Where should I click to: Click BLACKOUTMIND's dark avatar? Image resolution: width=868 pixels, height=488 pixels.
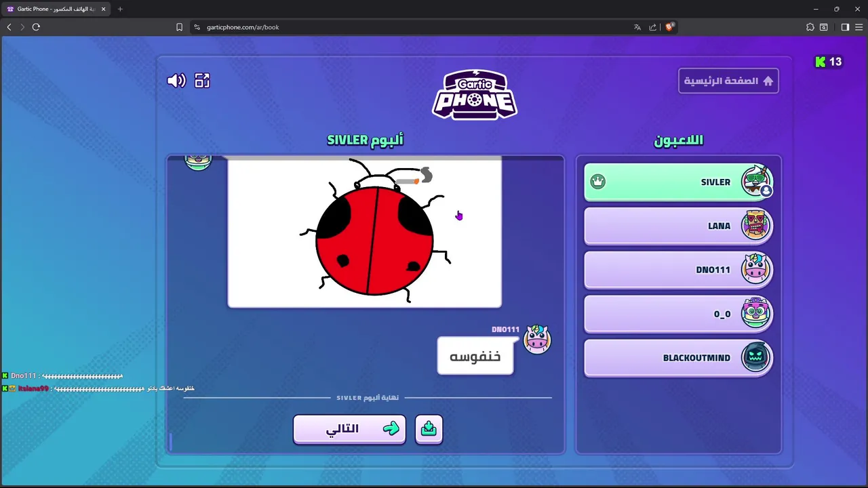755,357
